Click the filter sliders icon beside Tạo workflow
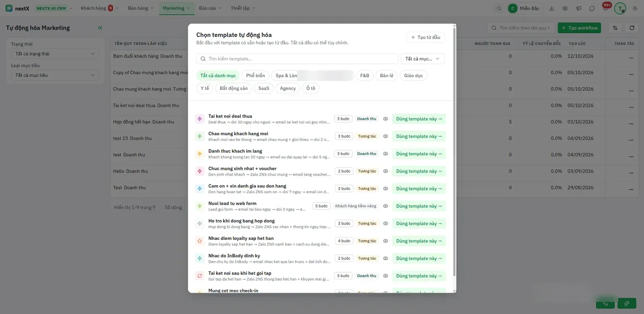Viewport: 644px width, 314px height. pos(615,28)
